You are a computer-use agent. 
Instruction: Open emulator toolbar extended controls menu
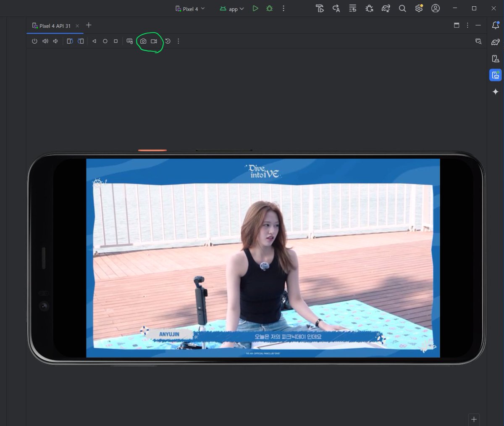click(178, 41)
